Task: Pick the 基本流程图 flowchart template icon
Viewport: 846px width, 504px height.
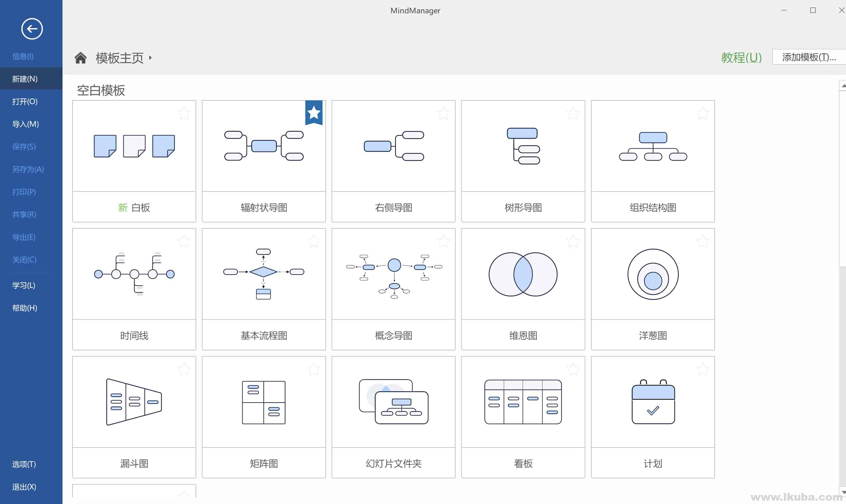Action: tap(264, 274)
